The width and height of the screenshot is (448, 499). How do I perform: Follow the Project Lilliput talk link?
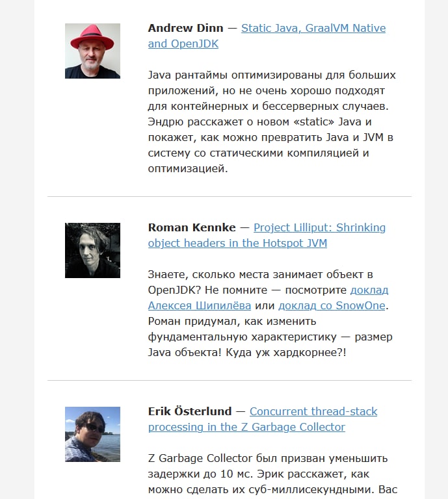[x=267, y=235]
